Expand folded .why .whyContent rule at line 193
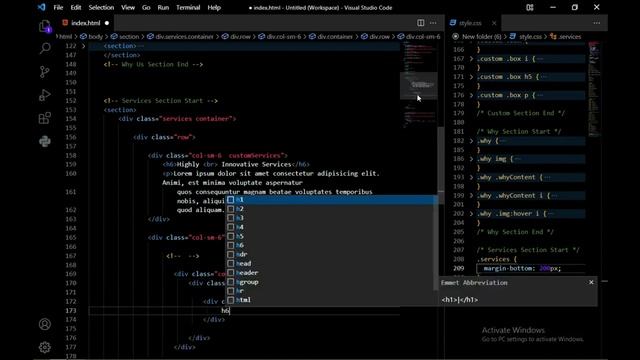 tap(471, 177)
